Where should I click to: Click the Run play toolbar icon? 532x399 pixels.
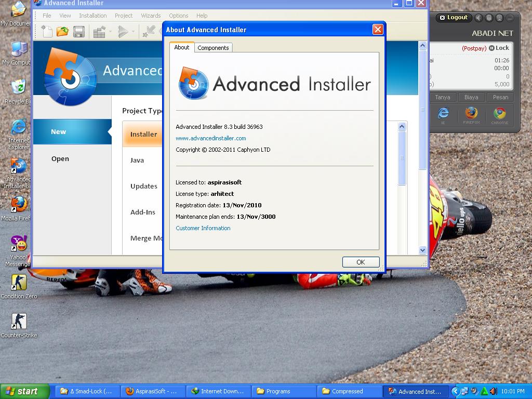click(123, 32)
